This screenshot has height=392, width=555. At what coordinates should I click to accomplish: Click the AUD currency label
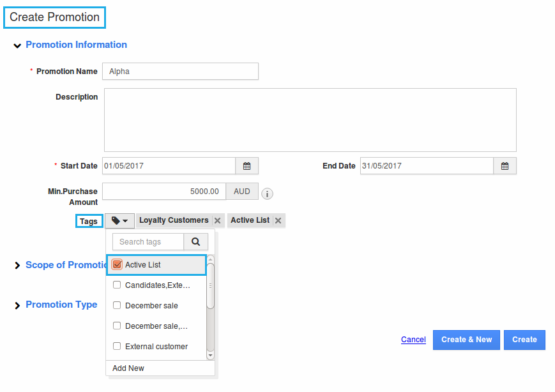point(242,191)
